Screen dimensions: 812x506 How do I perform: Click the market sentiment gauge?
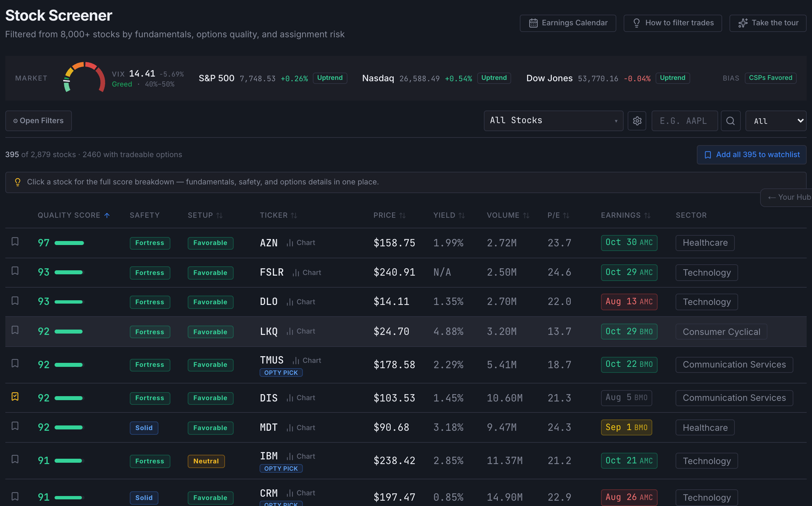coord(84,78)
